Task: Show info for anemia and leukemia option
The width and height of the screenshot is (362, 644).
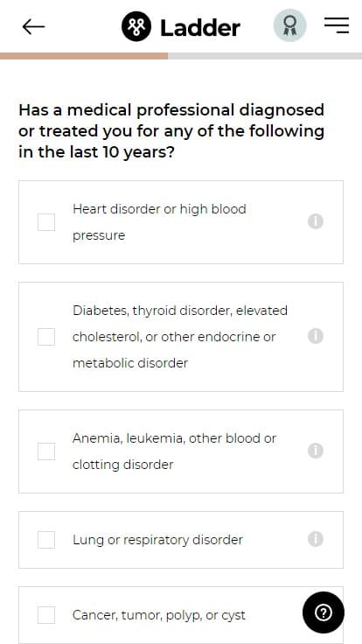Action: point(316,451)
